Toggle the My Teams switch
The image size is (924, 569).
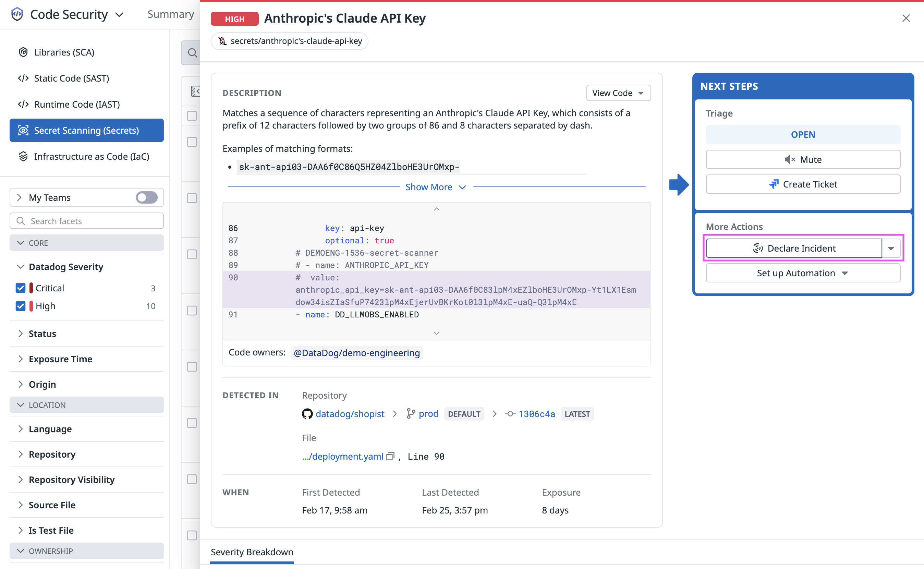pyautogui.click(x=146, y=197)
